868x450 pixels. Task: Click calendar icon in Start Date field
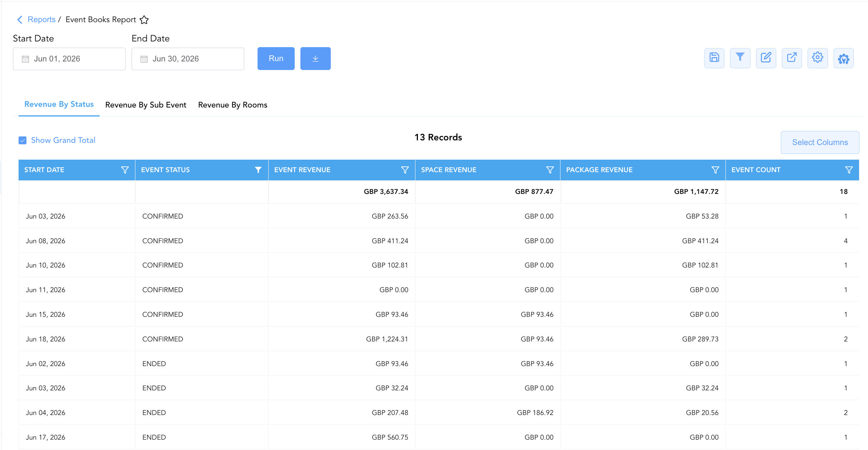point(25,59)
